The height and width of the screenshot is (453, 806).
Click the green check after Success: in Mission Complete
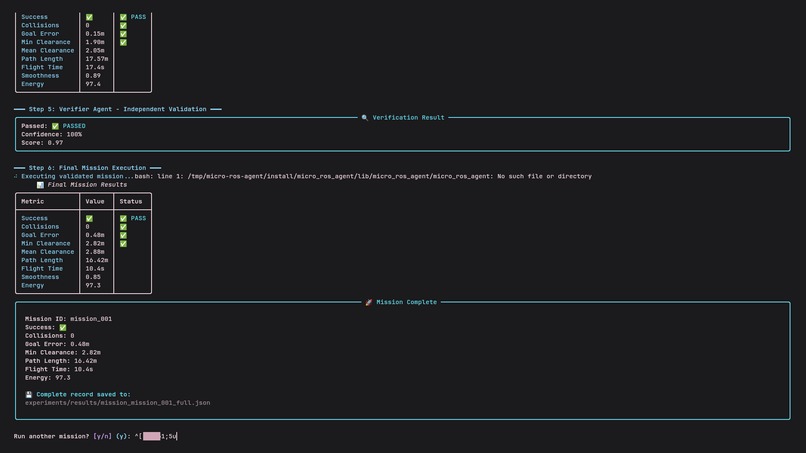pos(63,328)
